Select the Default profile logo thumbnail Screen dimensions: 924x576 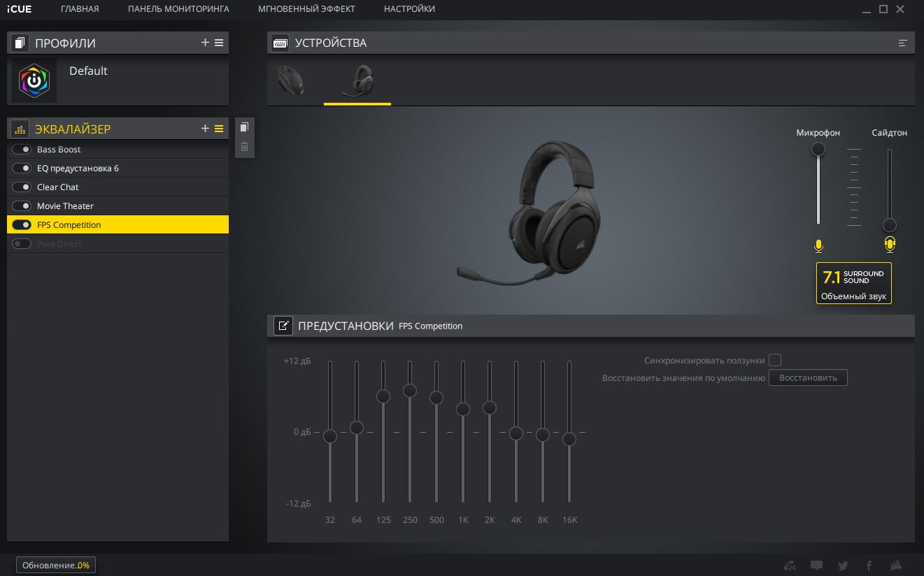[34, 80]
